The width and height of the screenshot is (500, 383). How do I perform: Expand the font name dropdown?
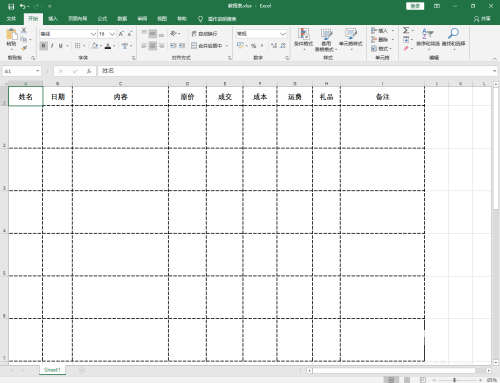point(93,34)
